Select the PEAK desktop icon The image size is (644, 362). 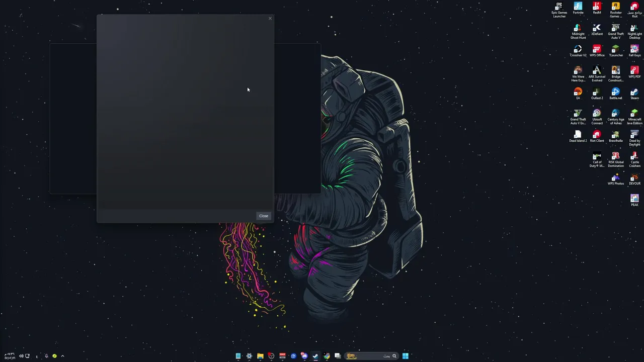[x=634, y=200]
